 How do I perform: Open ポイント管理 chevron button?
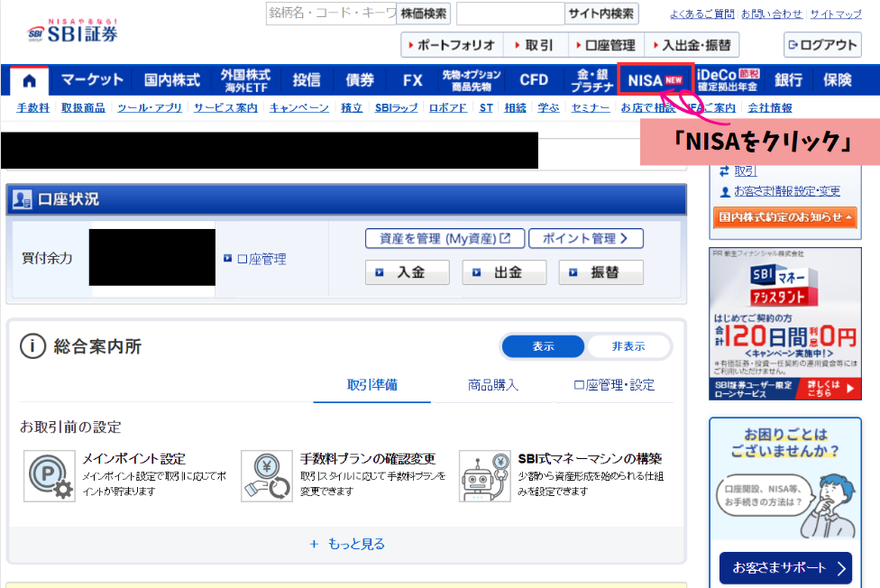585,238
